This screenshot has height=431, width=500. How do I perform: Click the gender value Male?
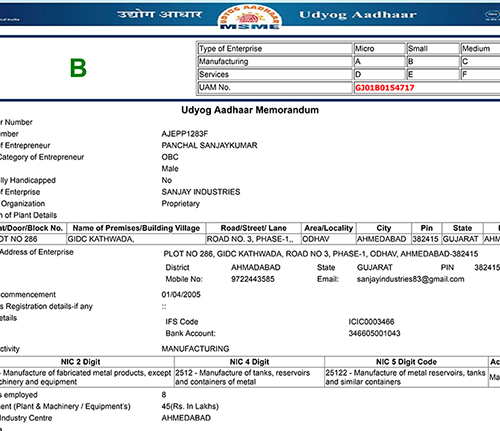[170, 169]
